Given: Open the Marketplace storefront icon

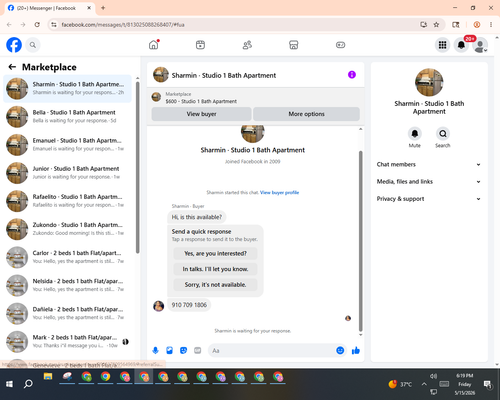Looking at the screenshot, I should click(294, 45).
